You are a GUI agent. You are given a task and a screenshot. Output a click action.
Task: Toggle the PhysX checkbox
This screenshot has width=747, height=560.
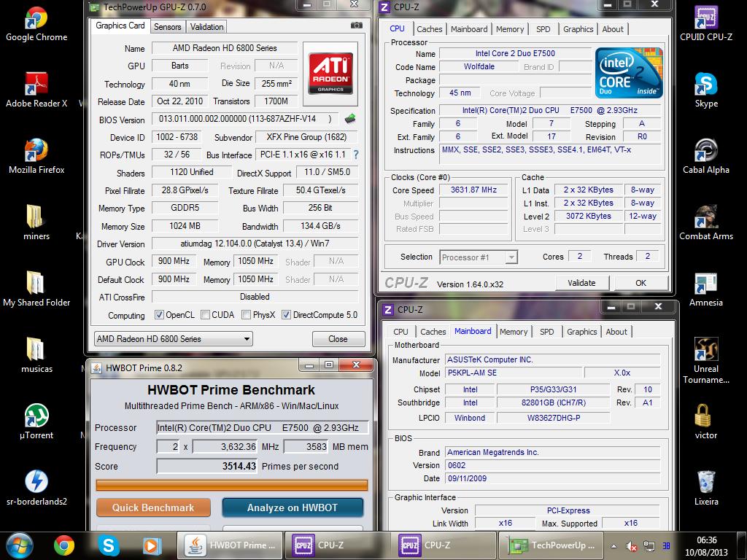click(x=247, y=315)
